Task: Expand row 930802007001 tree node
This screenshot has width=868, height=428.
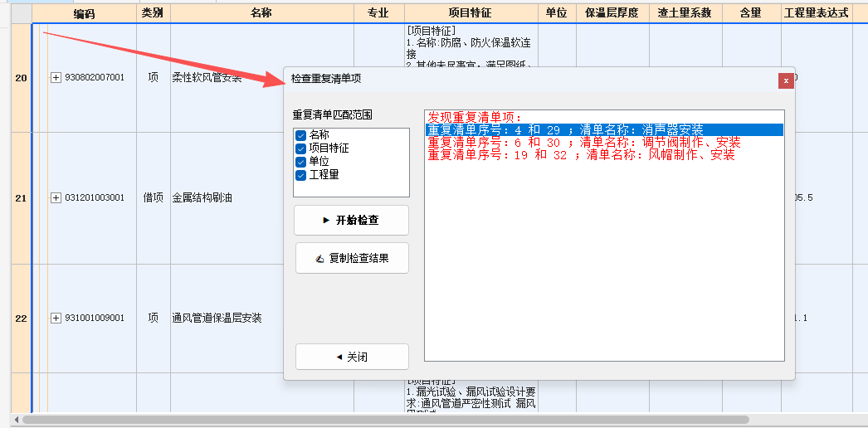Action: [56, 78]
